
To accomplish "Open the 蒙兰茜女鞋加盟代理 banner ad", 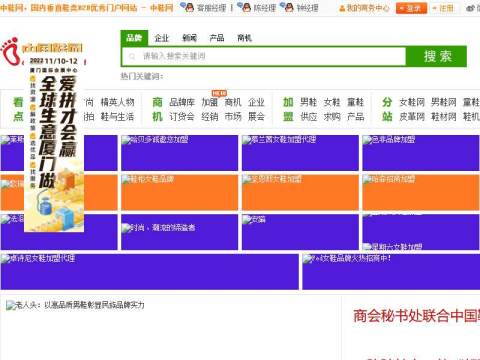I will coord(300,153).
